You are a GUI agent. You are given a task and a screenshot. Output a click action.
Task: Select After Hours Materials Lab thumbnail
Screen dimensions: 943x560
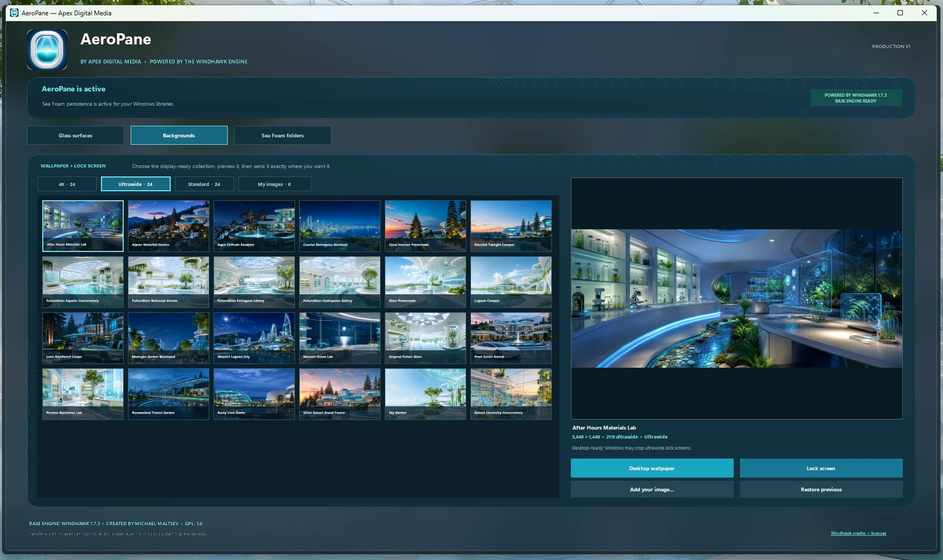pos(83,226)
